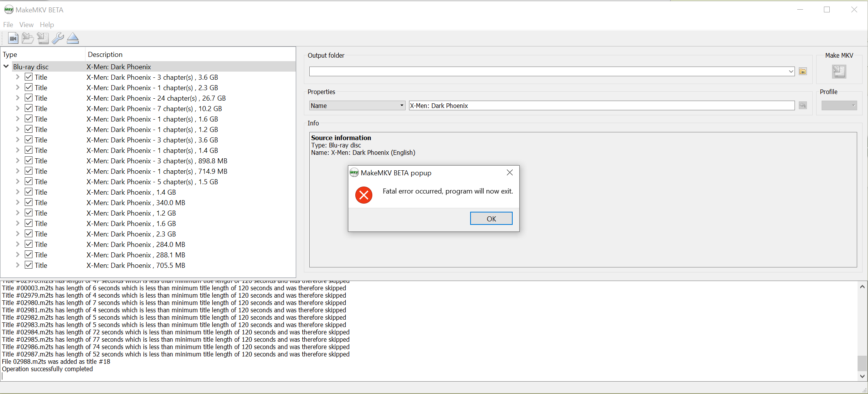Expand the 7 chapter(s), 10.2 GB title row
The image size is (868, 394).
pyautogui.click(x=17, y=108)
